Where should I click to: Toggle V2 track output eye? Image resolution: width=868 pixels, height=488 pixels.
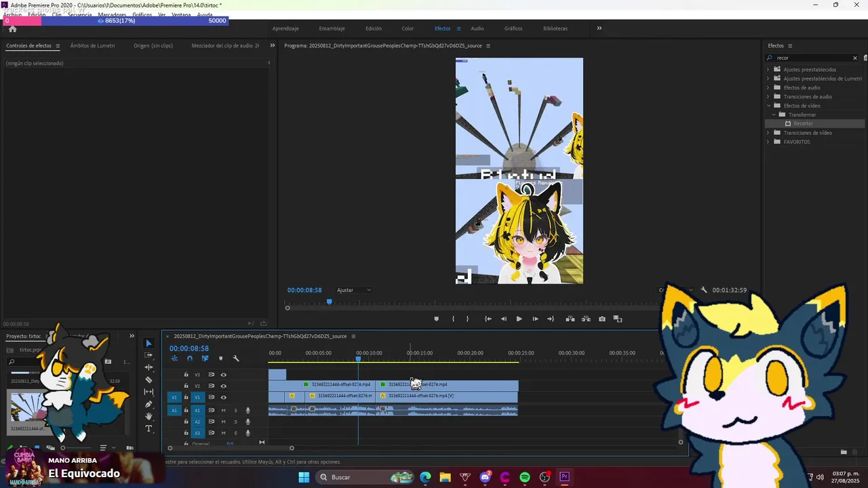pyautogui.click(x=224, y=386)
